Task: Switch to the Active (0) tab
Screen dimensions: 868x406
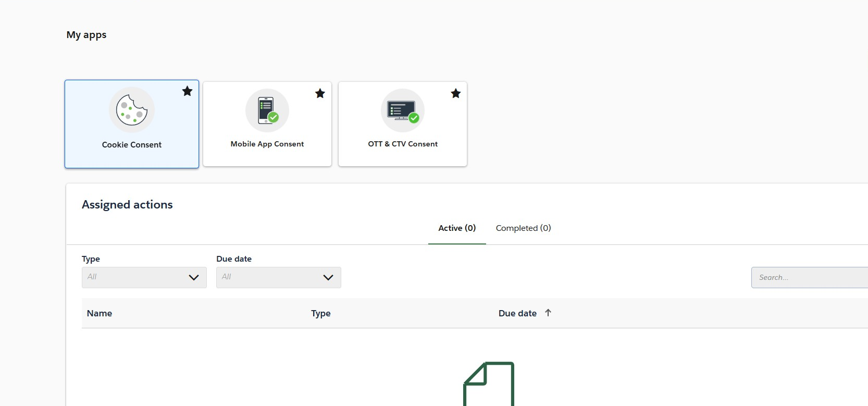Action: tap(457, 228)
